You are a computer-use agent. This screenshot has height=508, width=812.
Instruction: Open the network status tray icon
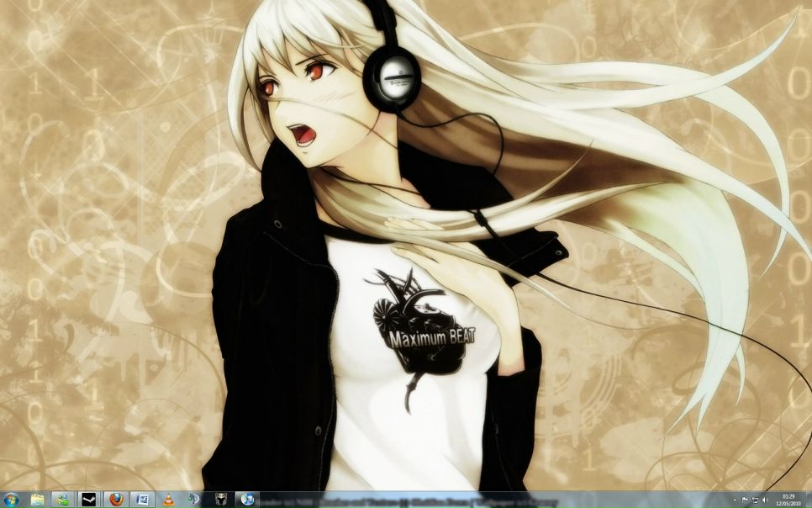pos(755,500)
